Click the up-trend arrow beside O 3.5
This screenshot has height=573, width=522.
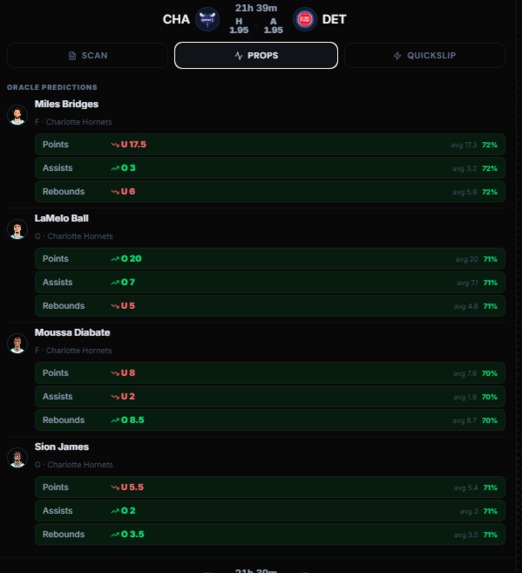115,535
